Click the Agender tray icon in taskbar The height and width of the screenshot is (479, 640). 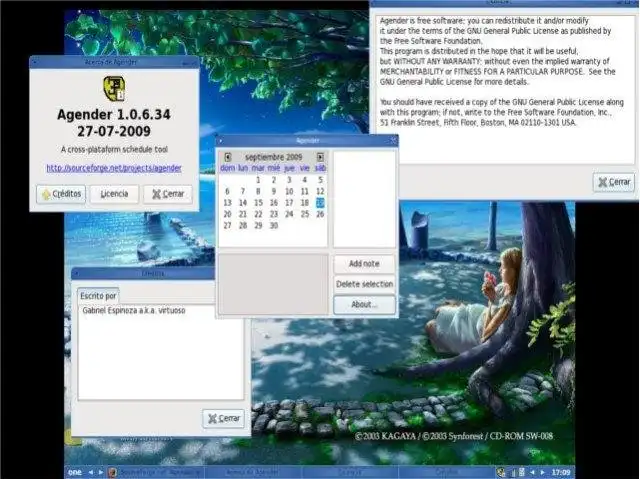(x=501, y=472)
